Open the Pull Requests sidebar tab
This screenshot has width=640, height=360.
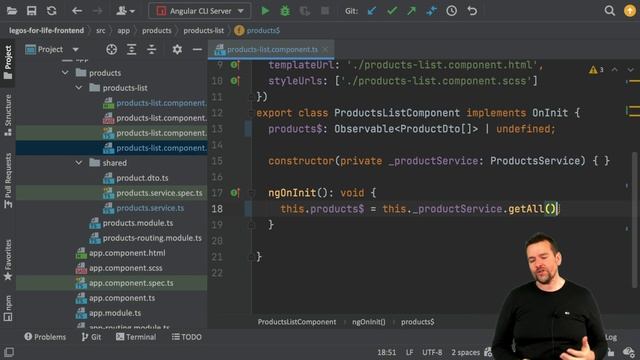coord(8,180)
